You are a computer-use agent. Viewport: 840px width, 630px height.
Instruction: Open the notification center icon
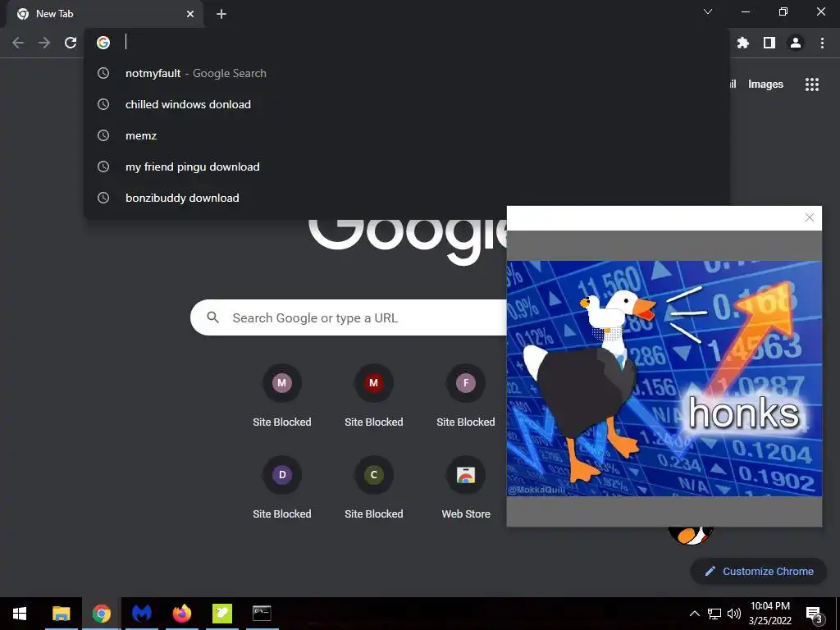pos(813,614)
